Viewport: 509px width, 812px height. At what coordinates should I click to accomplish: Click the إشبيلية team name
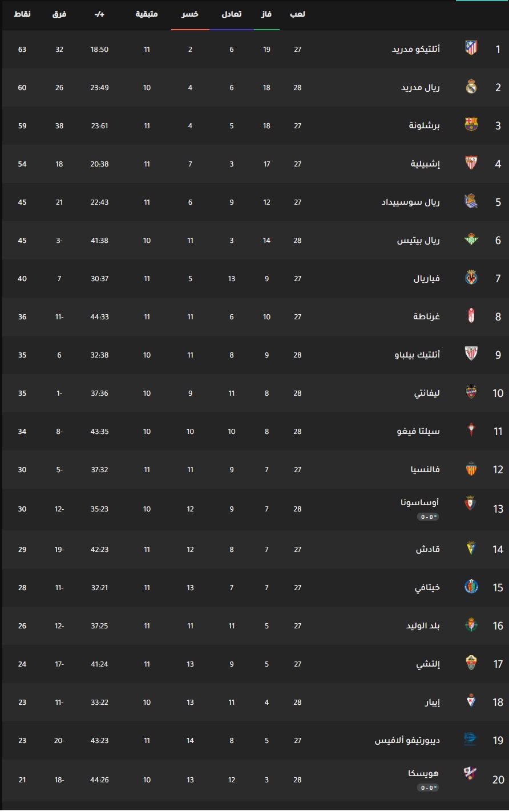(x=425, y=164)
